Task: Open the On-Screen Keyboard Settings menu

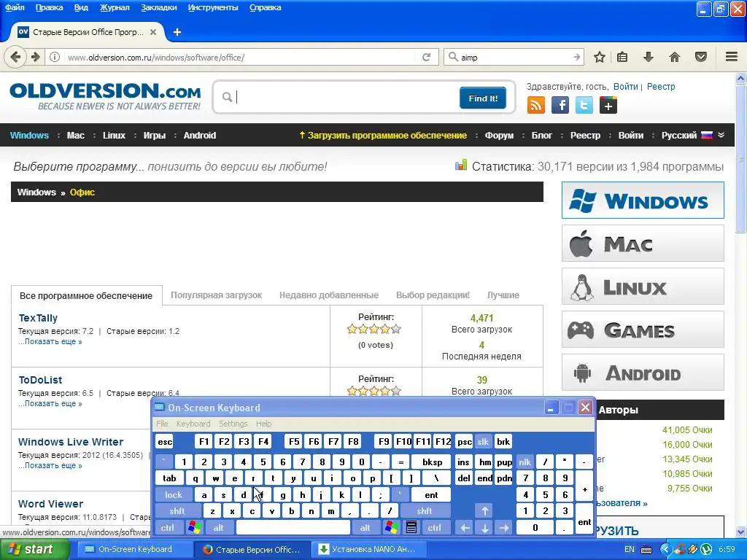Action: 233,424
